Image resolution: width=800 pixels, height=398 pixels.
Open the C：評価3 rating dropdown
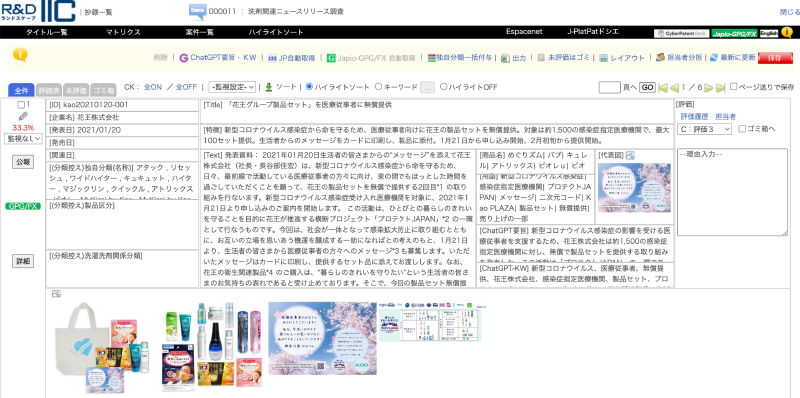[705, 129]
